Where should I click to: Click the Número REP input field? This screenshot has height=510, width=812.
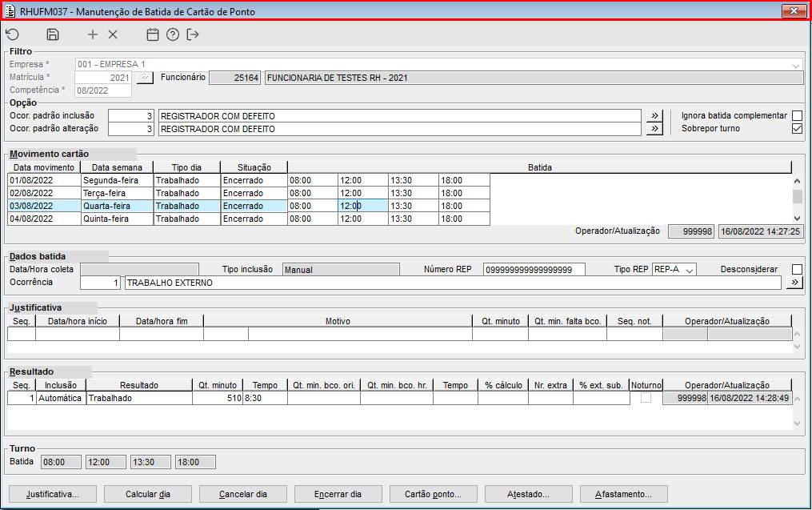(x=534, y=270)
